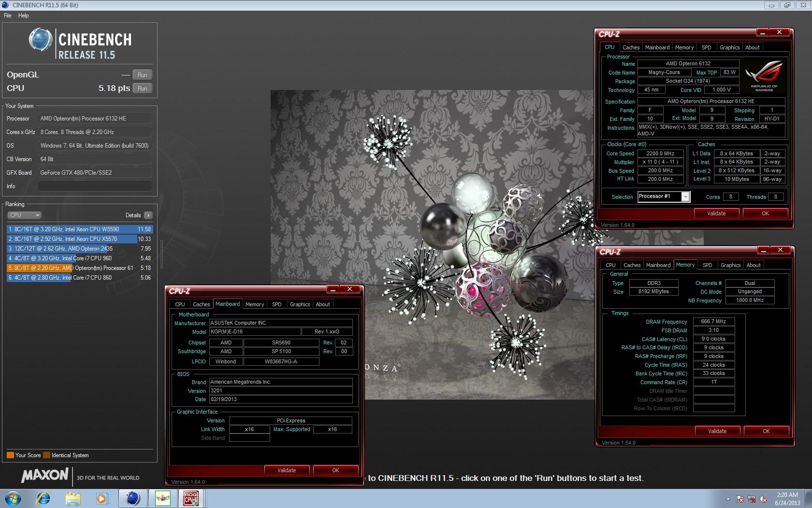Image resolution: width=812 pixels, height=508 pixels.
Task: Launch Internet Explorer from the taskbar
Action: (43, 498)
